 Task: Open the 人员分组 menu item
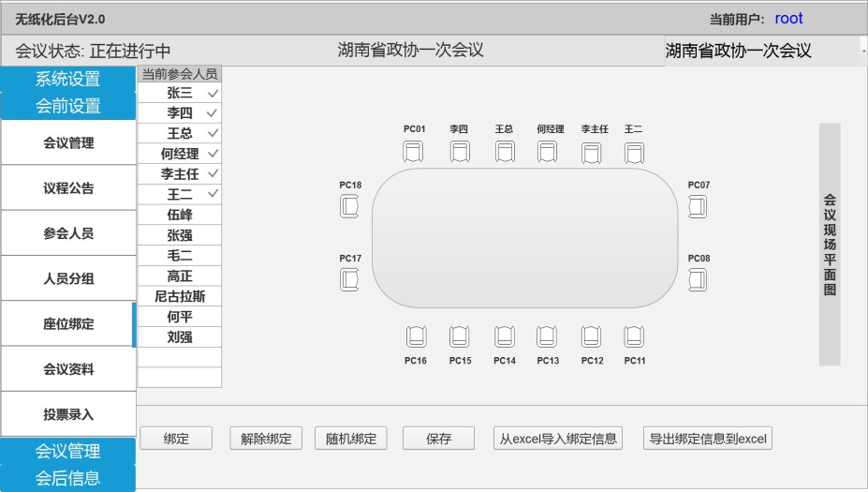click(68, 278)
